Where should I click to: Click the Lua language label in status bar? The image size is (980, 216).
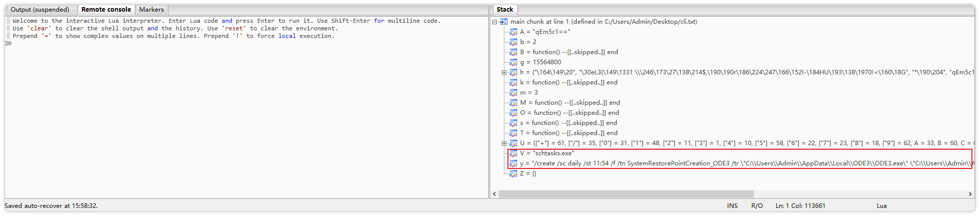[x=881, y=206]
